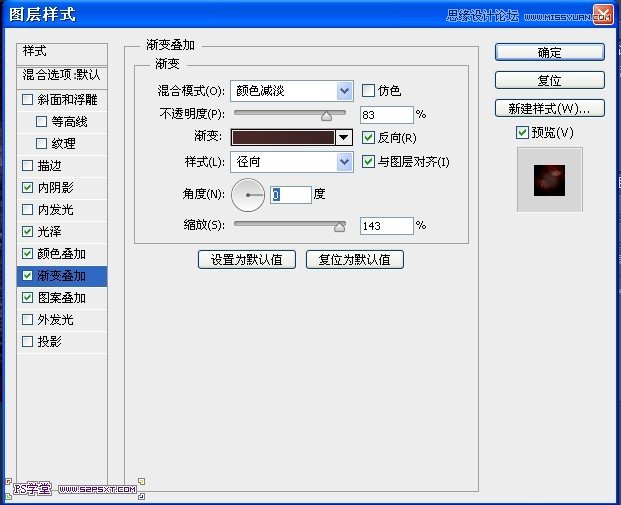This screenshot has width=621, height=505.
Task: Toggle the 仿色 dither checkbox
Action: click(368, 91)
